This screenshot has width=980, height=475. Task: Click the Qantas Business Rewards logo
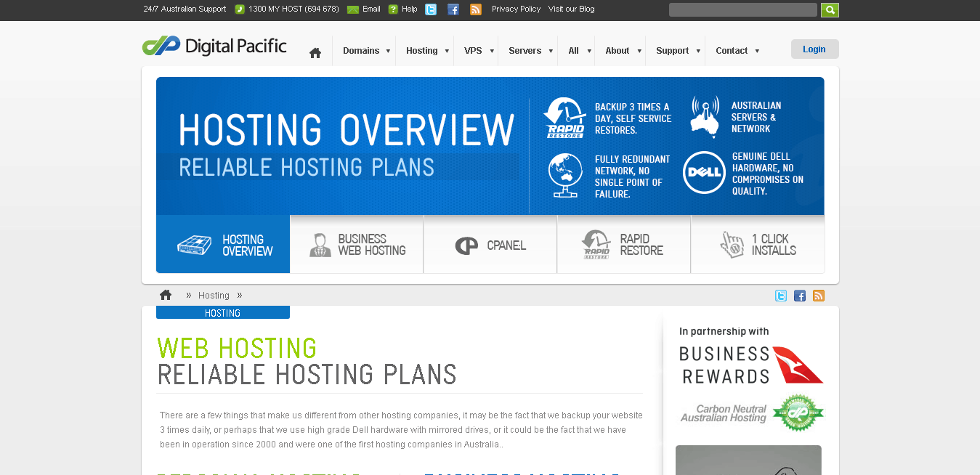(751, 365)
